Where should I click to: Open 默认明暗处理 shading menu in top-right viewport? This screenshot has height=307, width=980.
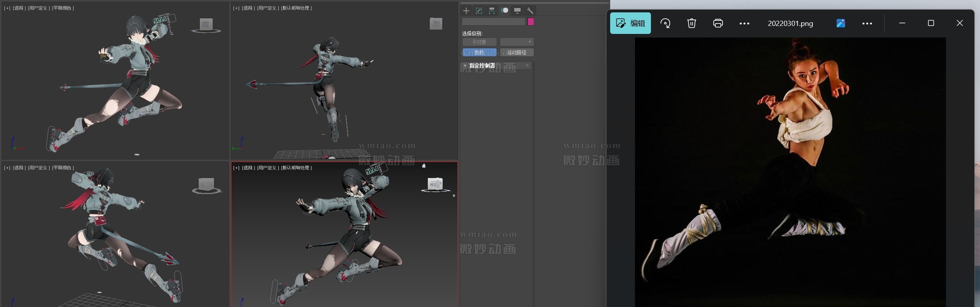click(x=296, y=8)
